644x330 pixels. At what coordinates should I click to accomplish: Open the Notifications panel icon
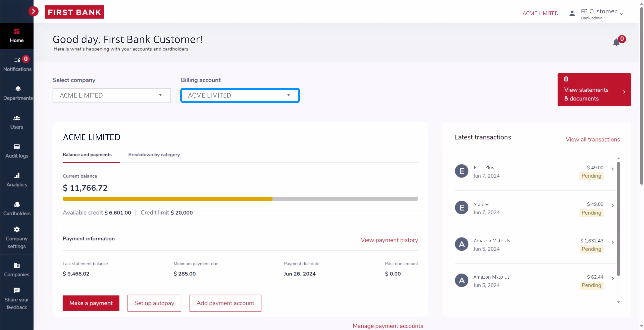coord(17,63)
